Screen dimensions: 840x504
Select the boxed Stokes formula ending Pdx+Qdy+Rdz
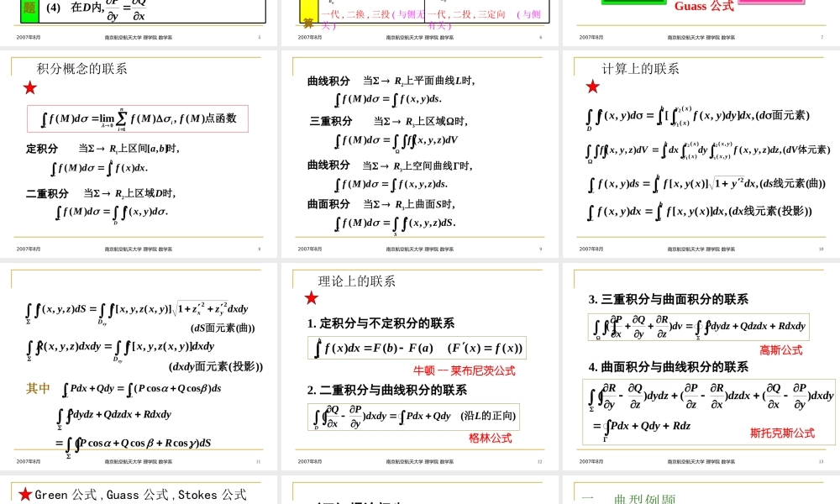[708, 412]
